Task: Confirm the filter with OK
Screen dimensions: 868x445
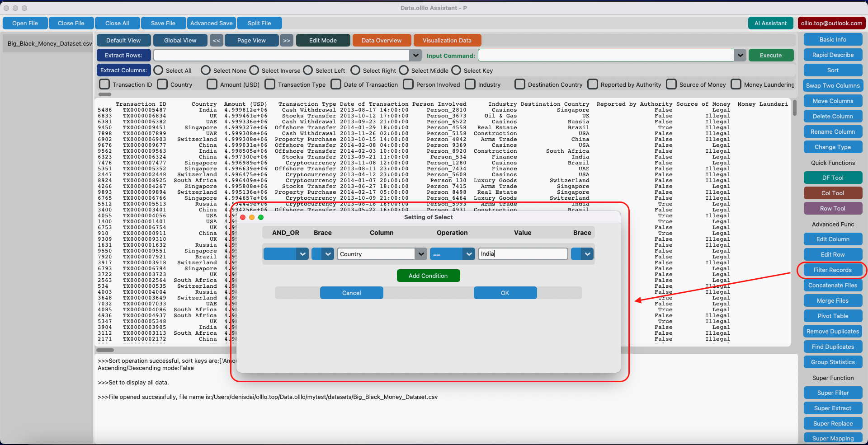Action: [505, 293]
